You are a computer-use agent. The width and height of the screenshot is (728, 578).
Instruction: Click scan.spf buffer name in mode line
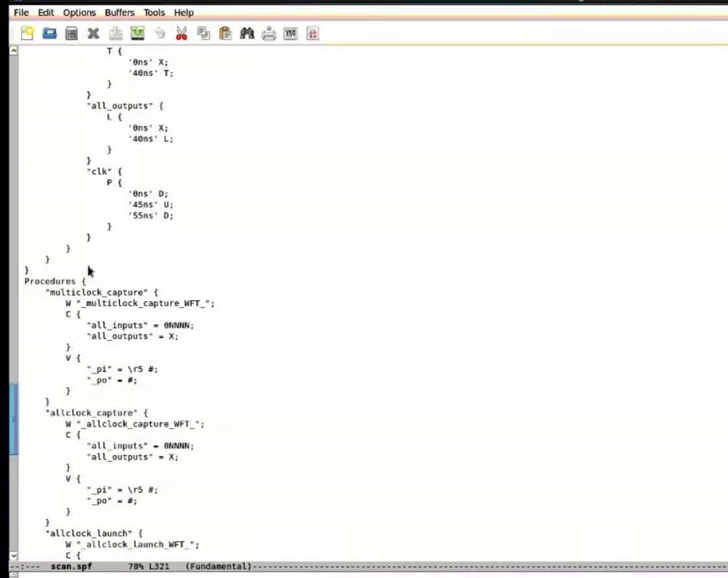click(71, 566)
